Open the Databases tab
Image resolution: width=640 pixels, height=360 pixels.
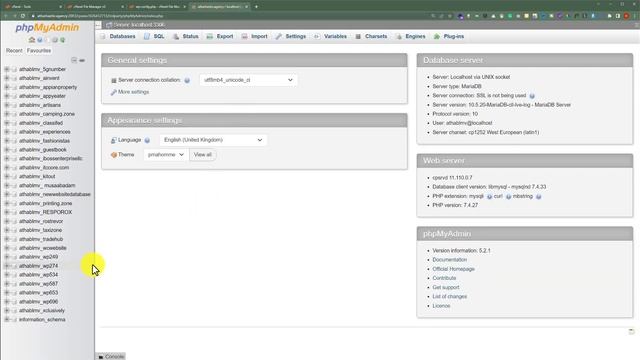click(118, 36)
